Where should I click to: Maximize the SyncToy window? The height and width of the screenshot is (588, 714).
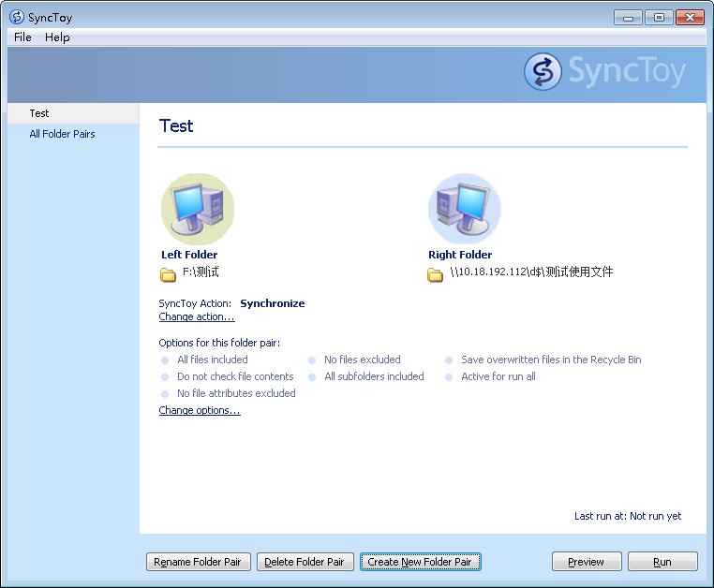click(x=659, y=18)
